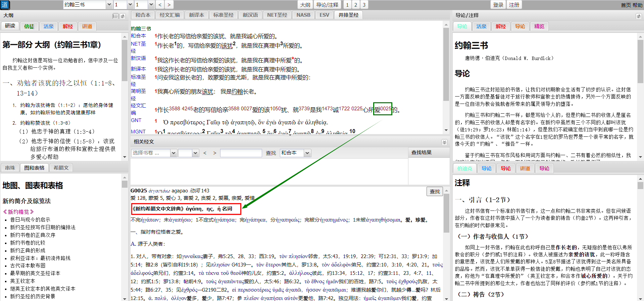
Task: Collapse the 相关经文 panel with double-chevron icon
Action: [x=444, y=142]
